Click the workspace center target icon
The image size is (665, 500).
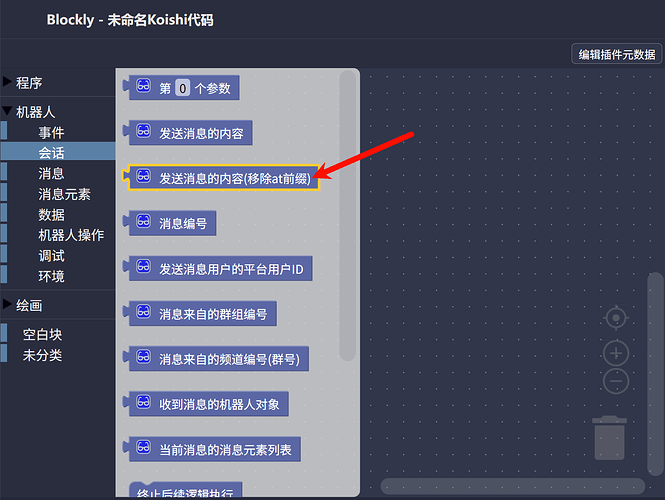[616, 318]
